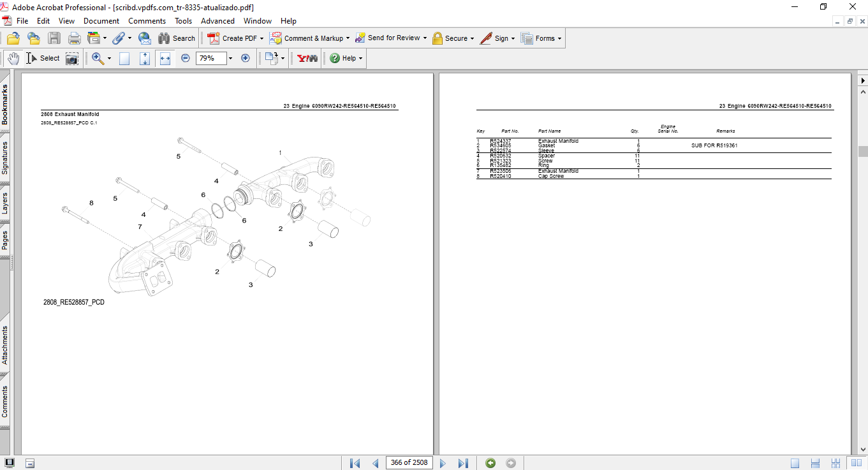This screenshot has height=470, width=868.
Task: Open the Yahoo search toolbar icon
Action: (307, 58)
